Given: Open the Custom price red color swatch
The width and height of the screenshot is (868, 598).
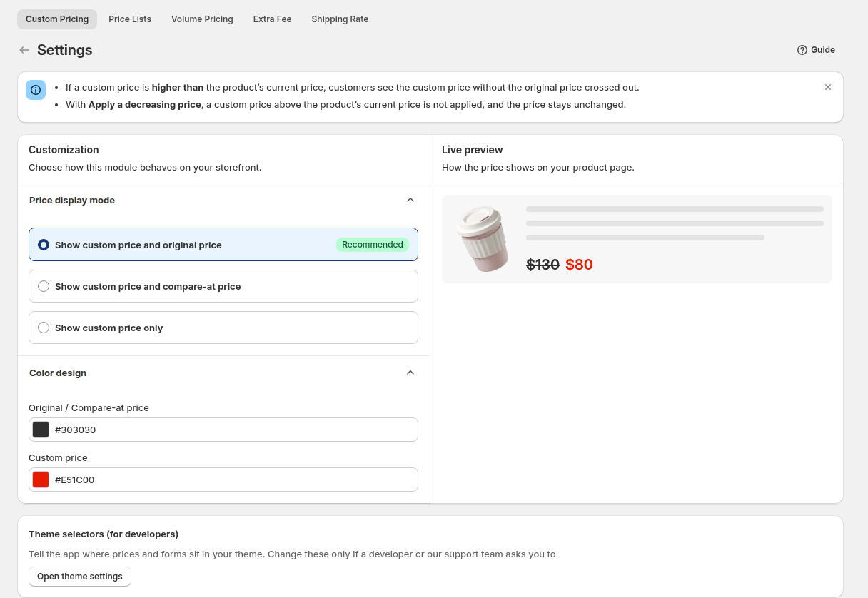Looking at the screenshot, I should pos(41,480).
